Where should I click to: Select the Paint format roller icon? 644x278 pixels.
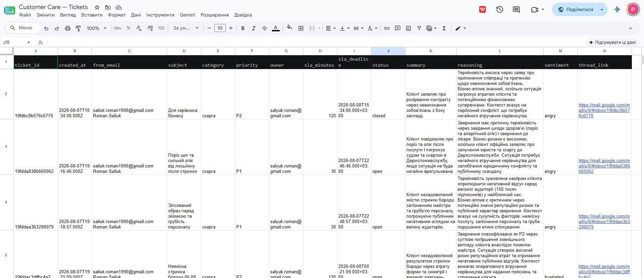coord(78,28)
